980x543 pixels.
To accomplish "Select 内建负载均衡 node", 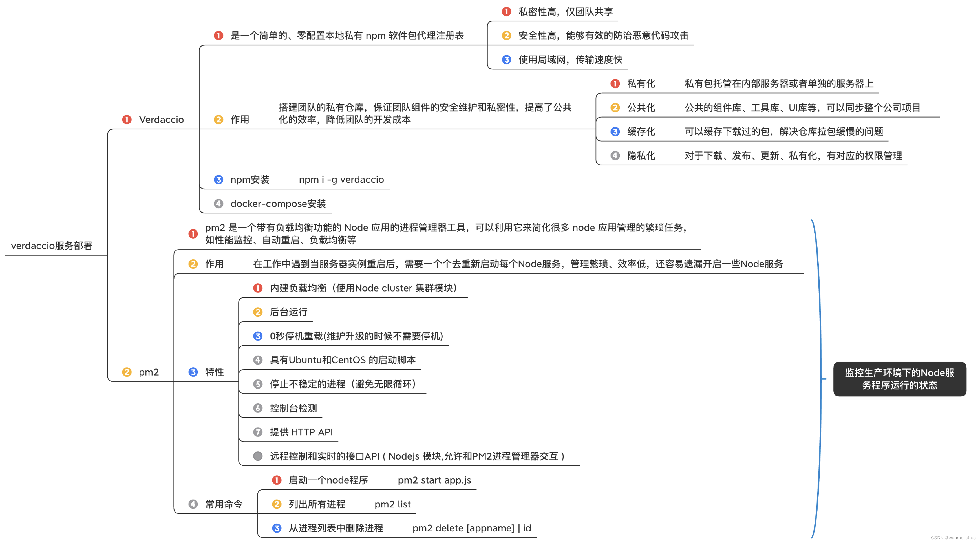I will [363, 288].
